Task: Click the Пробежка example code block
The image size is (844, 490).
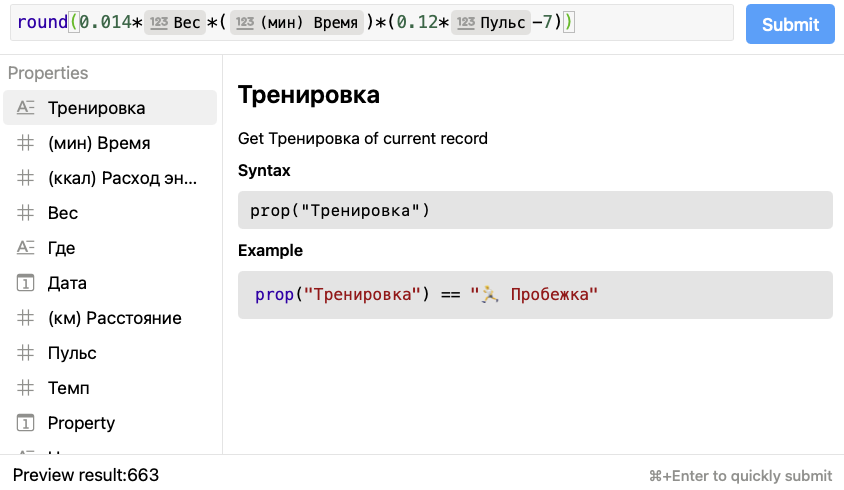Action: pos(535,295)
